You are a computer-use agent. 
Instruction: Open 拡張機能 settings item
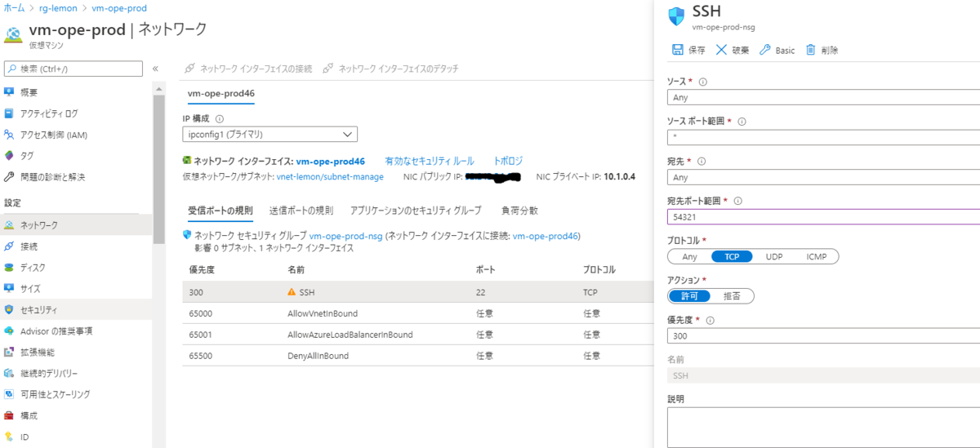click(38, 352)
